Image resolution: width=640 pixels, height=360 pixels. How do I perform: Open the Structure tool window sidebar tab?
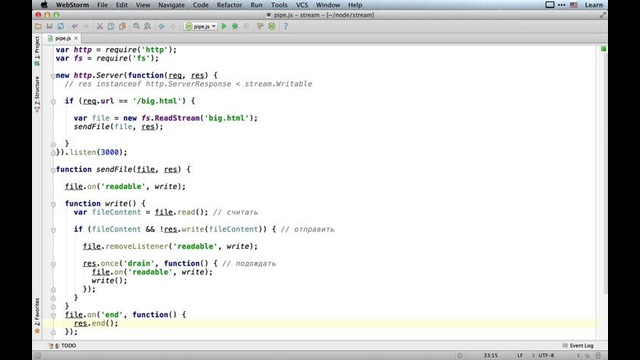(x=37, y=94)
